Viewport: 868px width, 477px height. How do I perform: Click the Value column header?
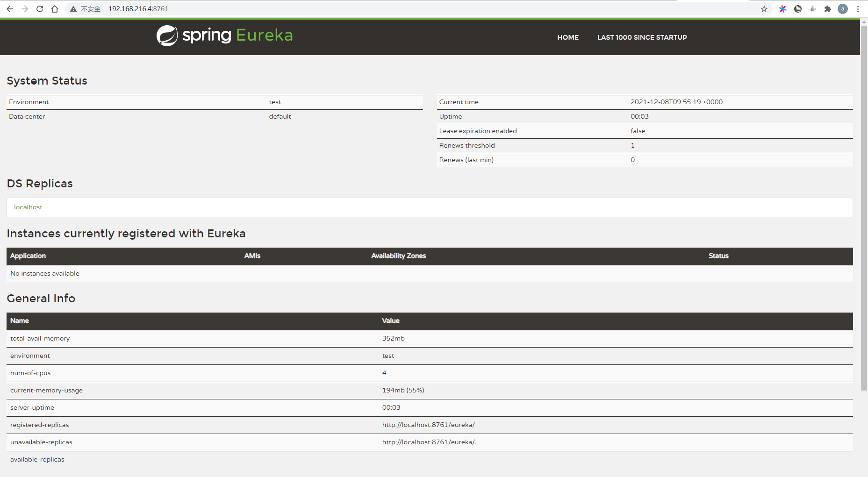click(391, 321)
